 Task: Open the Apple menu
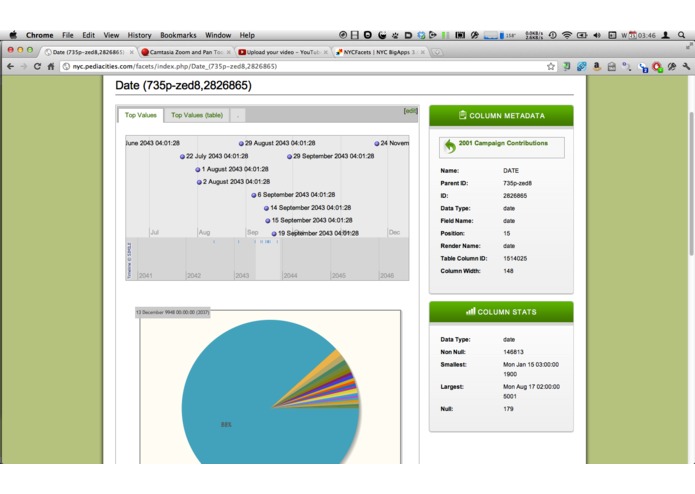[x=13, y=35]
